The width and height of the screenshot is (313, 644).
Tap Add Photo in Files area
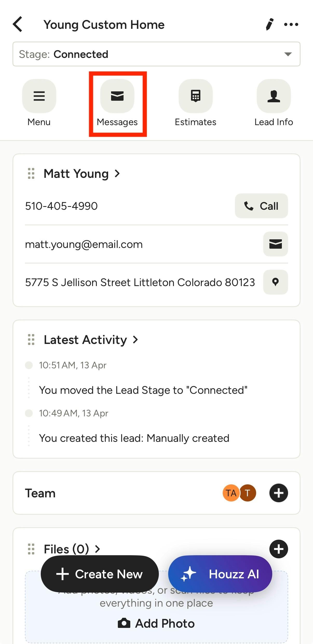tap(156, 623)
